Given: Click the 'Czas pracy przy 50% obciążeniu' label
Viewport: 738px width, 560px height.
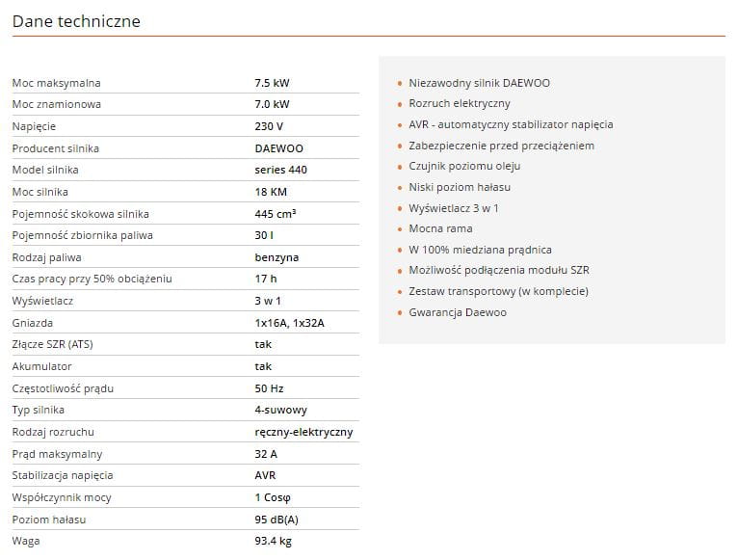Looking at the screenshot, I should [92, 279].
